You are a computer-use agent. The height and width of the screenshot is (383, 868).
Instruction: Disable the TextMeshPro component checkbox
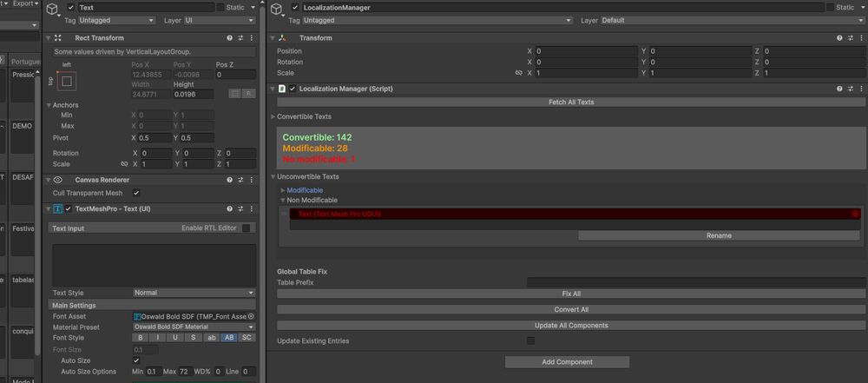pyautogui.click(x=68, y=209)
